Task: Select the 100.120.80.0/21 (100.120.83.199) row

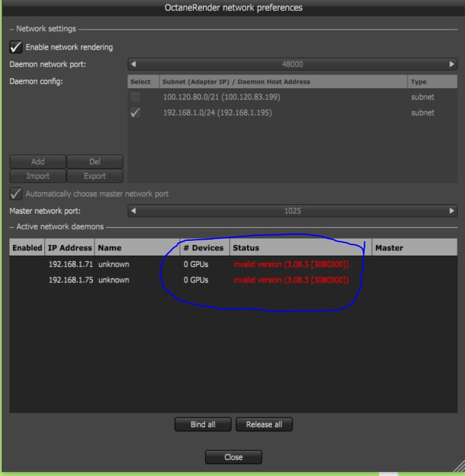Action: click(x=293, y=97)
